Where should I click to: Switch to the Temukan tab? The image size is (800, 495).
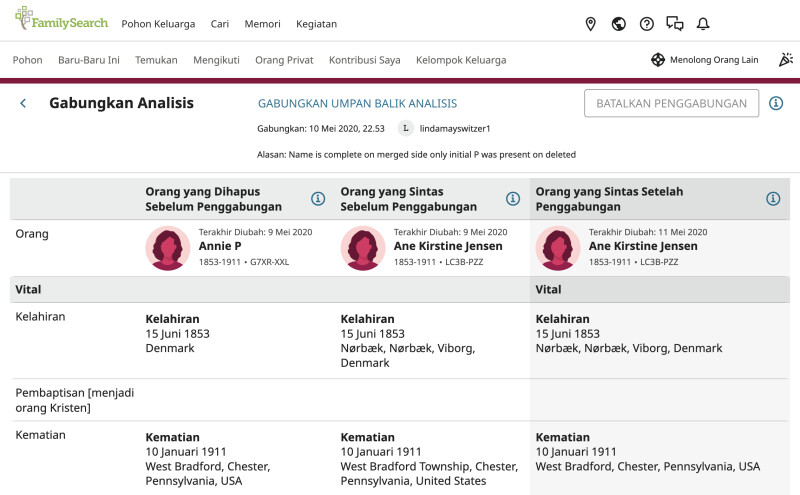click(156, 60)
